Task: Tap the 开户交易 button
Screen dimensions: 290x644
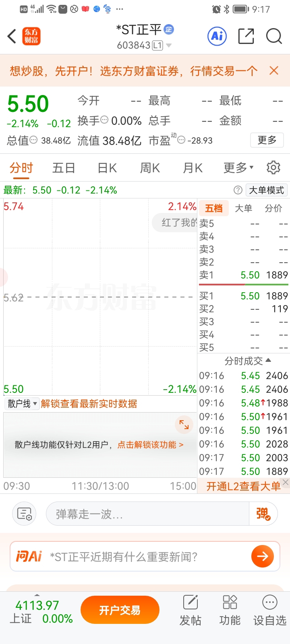Action: [120, 610]
